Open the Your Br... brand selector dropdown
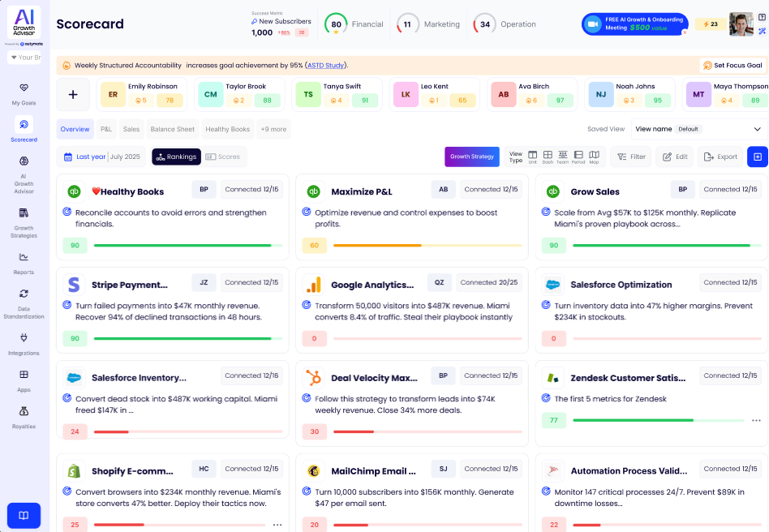The image size is (769, 532). click(x=24, y=58)
